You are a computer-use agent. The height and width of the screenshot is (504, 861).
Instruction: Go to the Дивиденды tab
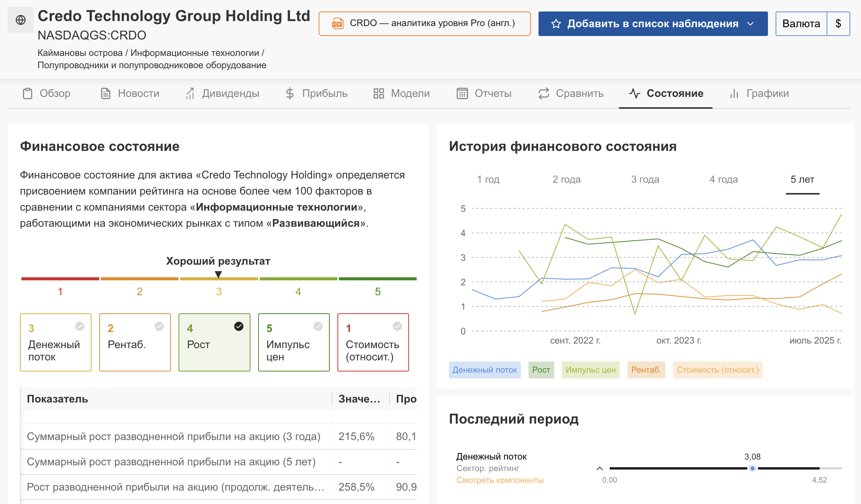(x=222, y=93)
